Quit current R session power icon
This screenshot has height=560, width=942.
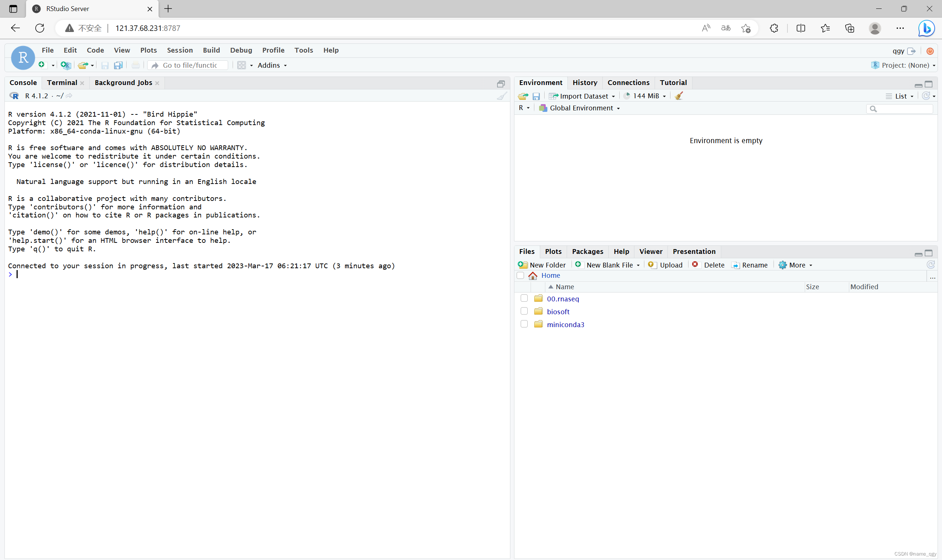930,51
